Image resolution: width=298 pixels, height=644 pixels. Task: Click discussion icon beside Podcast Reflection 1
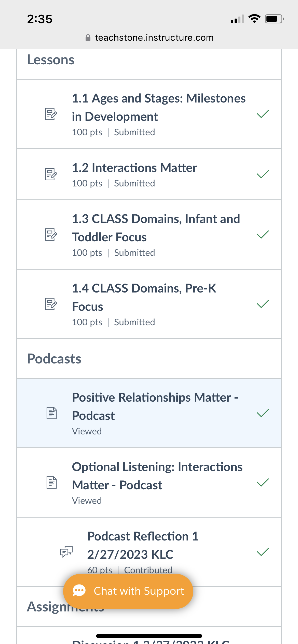pyautogui.click(x=66, y=552)
